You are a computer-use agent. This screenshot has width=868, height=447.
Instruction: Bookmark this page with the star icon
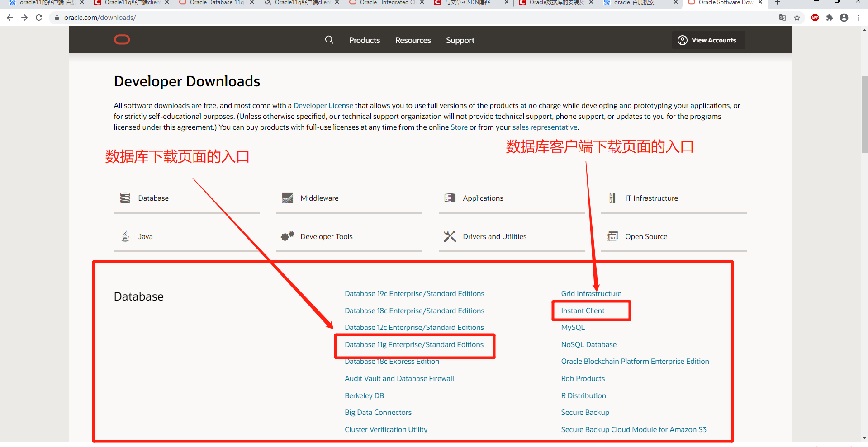(x=797, y=18)
